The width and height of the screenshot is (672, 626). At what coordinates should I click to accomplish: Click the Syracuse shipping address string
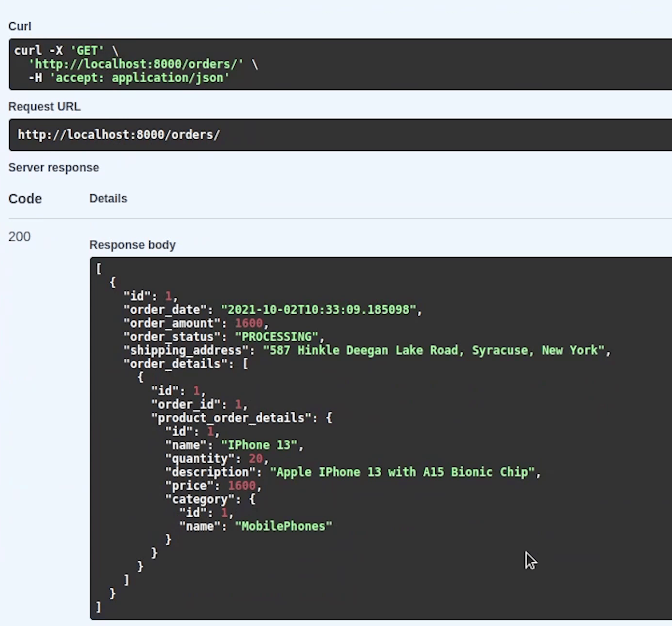point(433,350)
